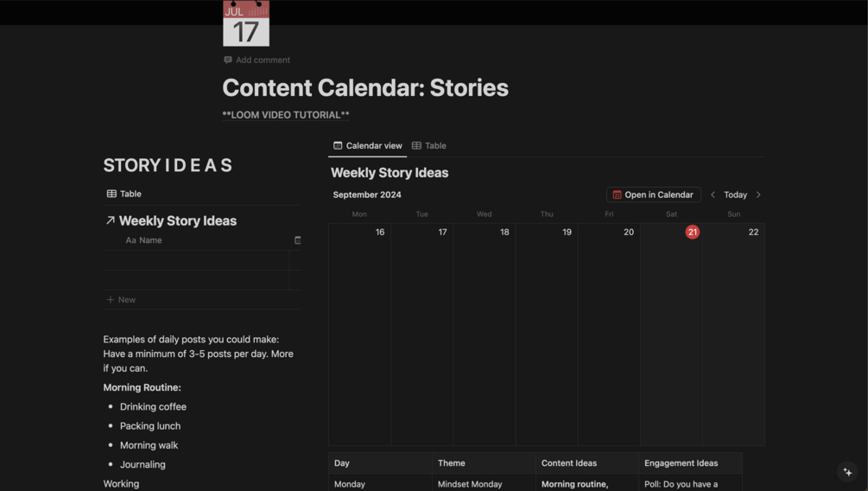Click the Content Calendar: Stories page title
Viewport: 868px width, 491px height.
[365, 87]
